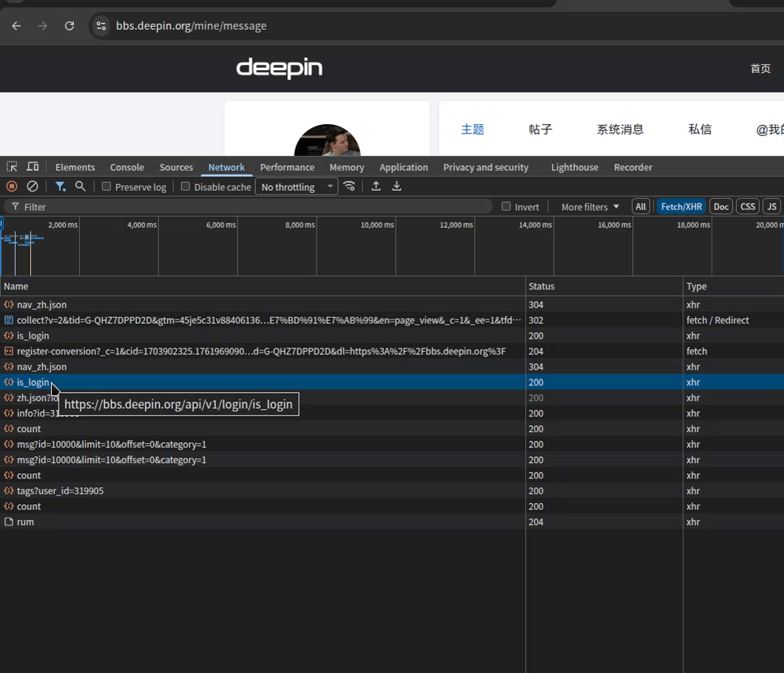Image resolution: width=784 pixels, height=673 pixels.
Task: Tick the Invert filter checkbox
Action: (x=506, y=206)
